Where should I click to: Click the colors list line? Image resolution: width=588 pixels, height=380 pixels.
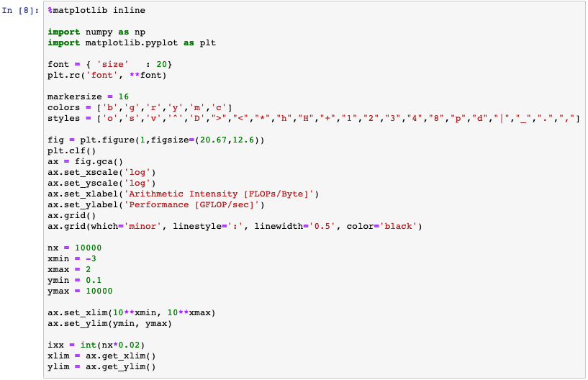coord(140,108)
